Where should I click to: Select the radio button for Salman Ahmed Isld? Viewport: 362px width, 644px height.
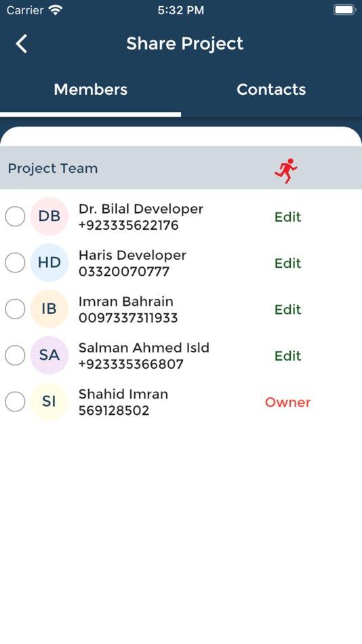click(x=15, y=356)
